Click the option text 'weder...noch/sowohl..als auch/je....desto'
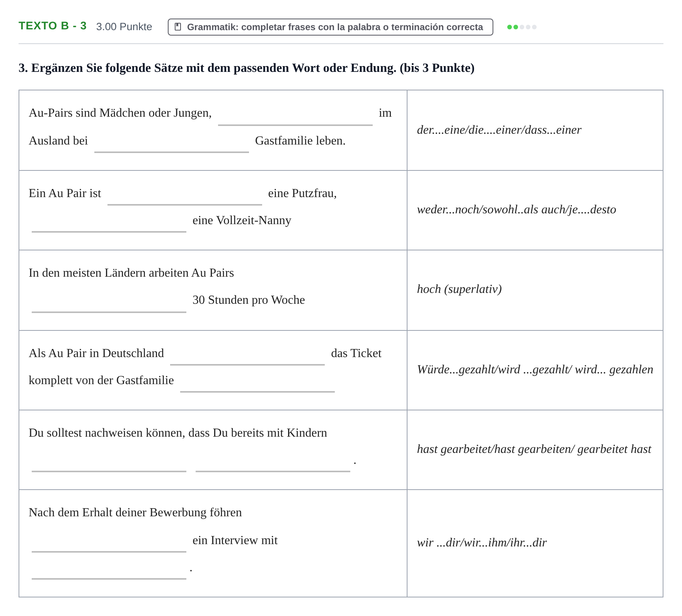682x616 pixels. pos(517,209)
